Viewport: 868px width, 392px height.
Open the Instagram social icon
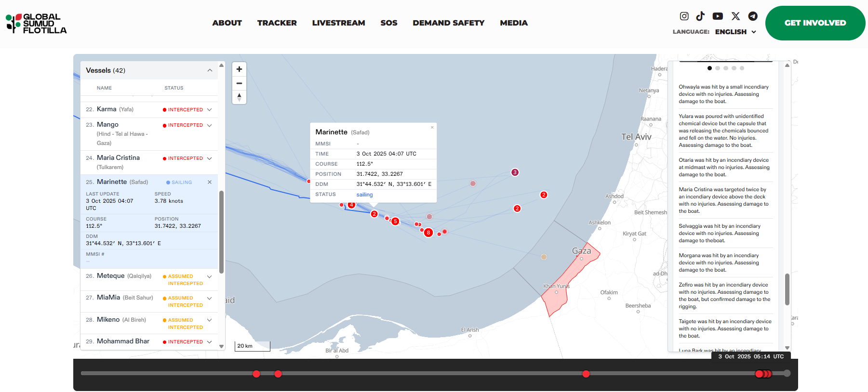[x=684, y=16]
